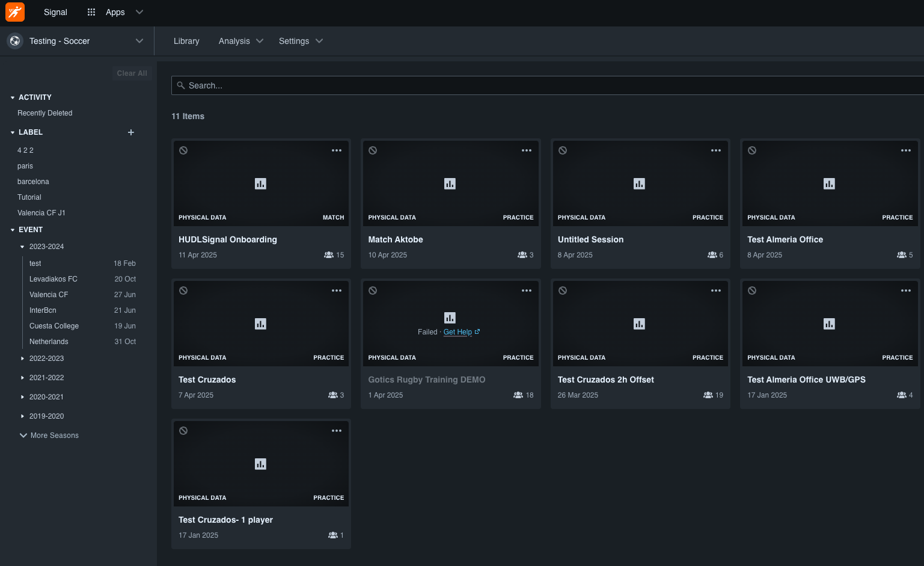924x566 pixels.
Task: Click participants icon on Test Cruzados 2h Offset
Action: point(708,395)
